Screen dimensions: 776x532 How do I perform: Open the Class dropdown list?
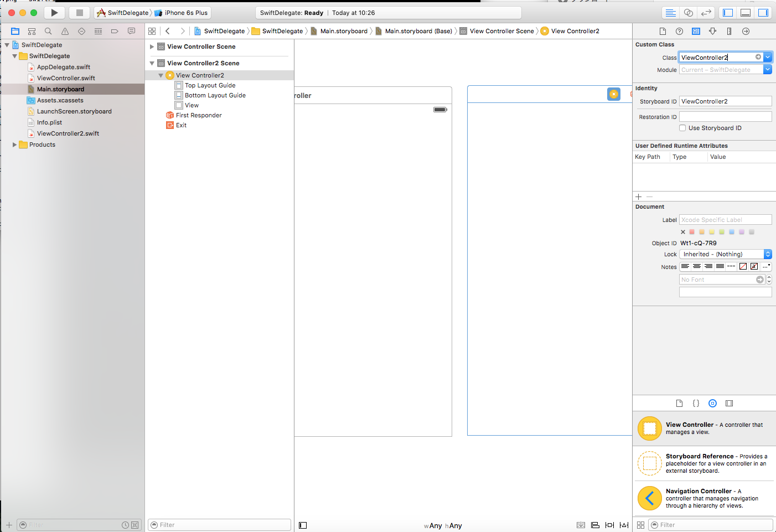click(768, 57)
